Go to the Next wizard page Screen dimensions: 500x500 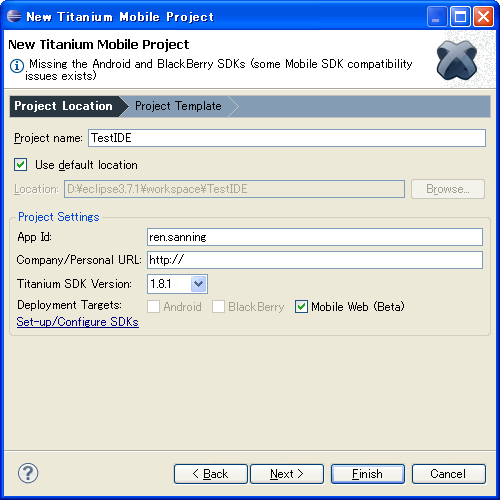(x=287, y=474)
